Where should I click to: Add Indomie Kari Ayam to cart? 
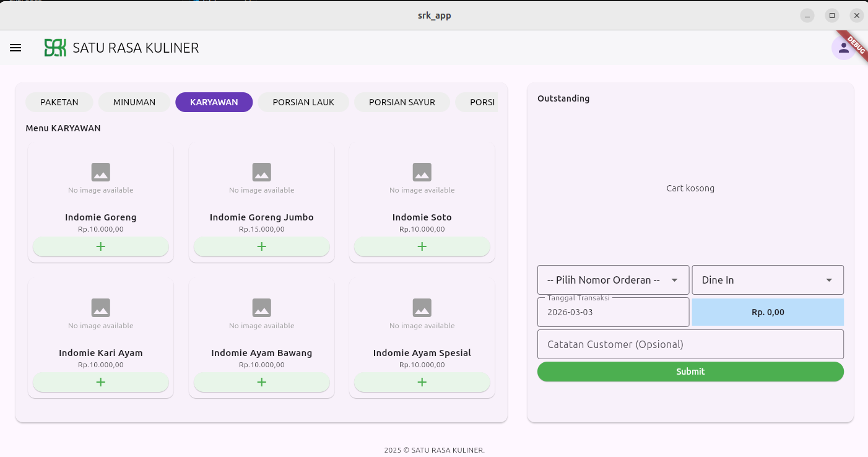(101, 382)
